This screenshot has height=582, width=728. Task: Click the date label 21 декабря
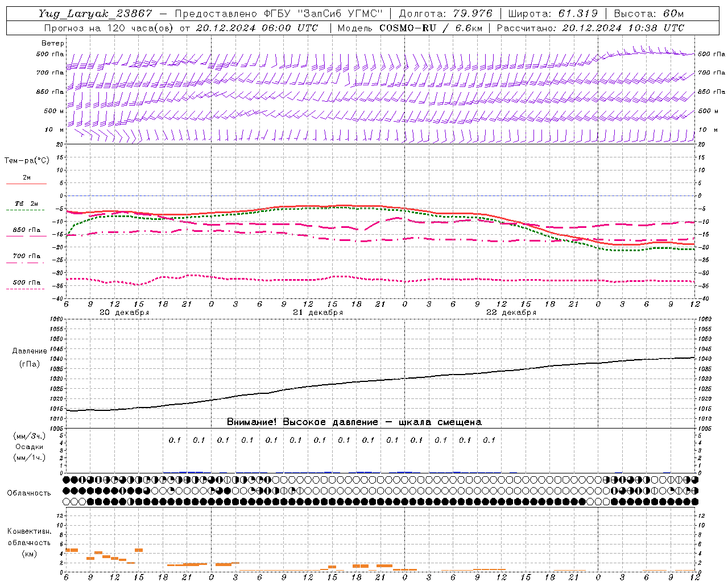click(x=318, y=313)
